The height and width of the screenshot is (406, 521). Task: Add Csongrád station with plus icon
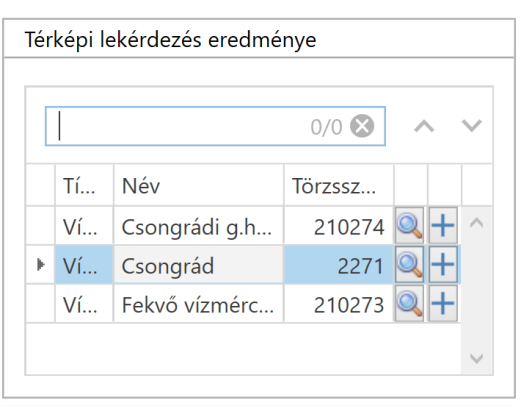443,265
